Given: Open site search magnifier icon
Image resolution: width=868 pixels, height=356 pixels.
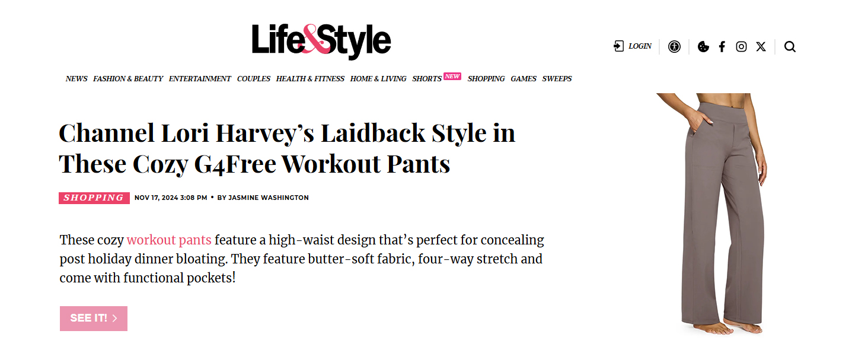Looking at the screenshot, I should 790,46.
